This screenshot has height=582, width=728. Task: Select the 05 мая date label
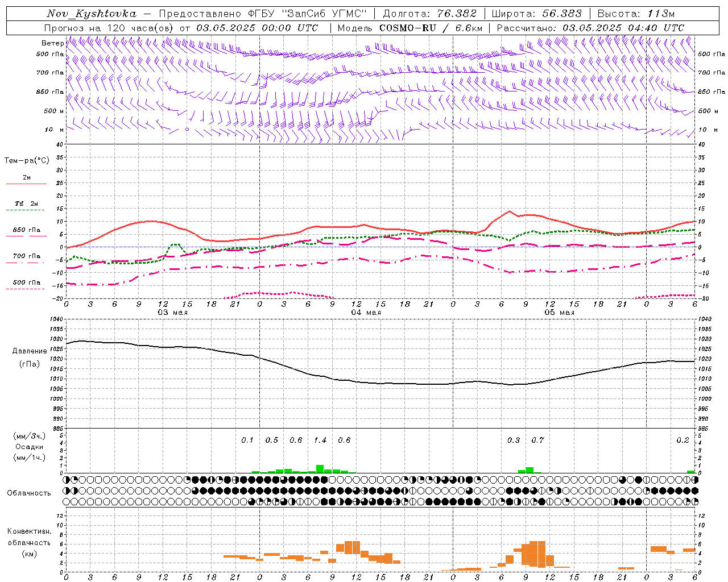pos(559,313)
